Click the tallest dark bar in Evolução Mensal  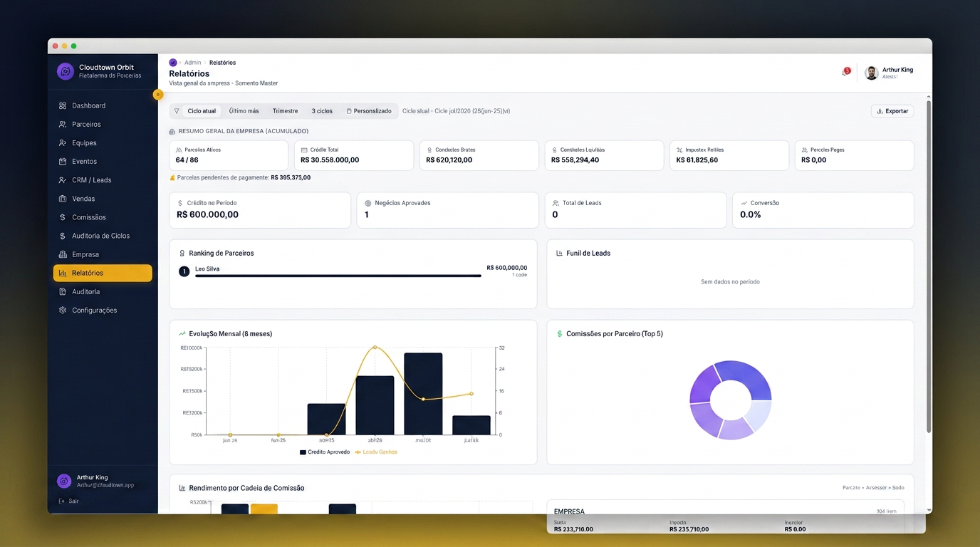click(423, 394)
